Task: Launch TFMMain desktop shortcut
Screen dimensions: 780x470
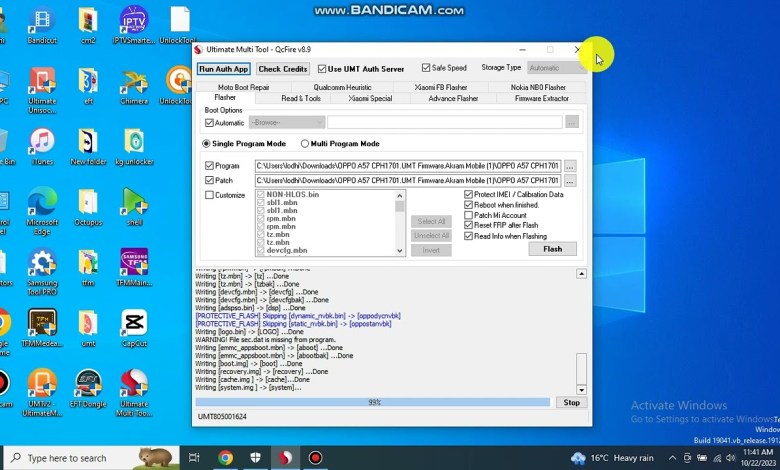Action: (x=134, y=268)
